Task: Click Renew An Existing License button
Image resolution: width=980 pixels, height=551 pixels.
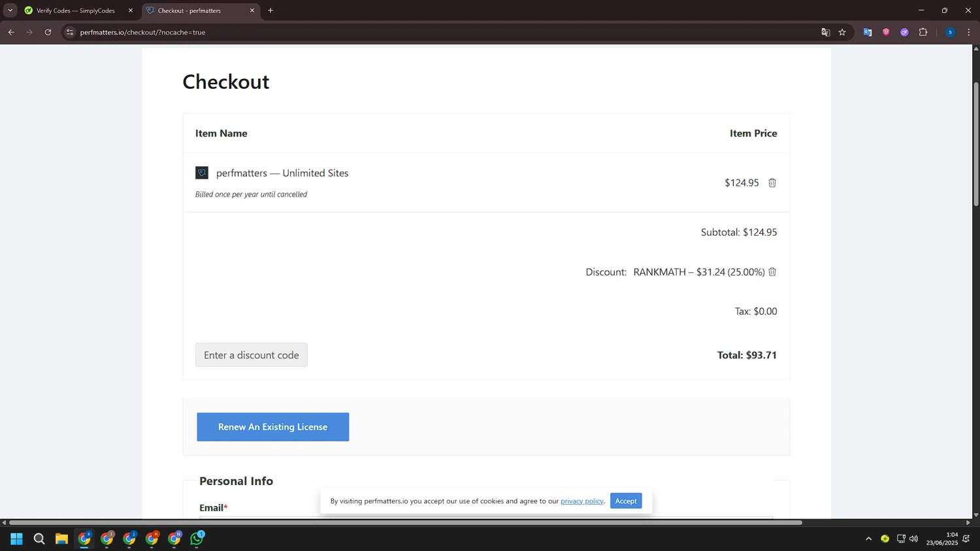Action: 273,427
